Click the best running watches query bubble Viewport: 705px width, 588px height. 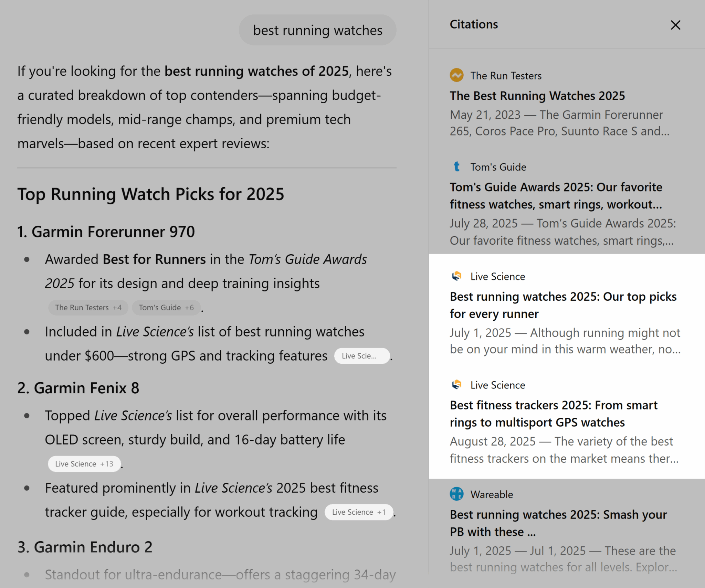317,30
